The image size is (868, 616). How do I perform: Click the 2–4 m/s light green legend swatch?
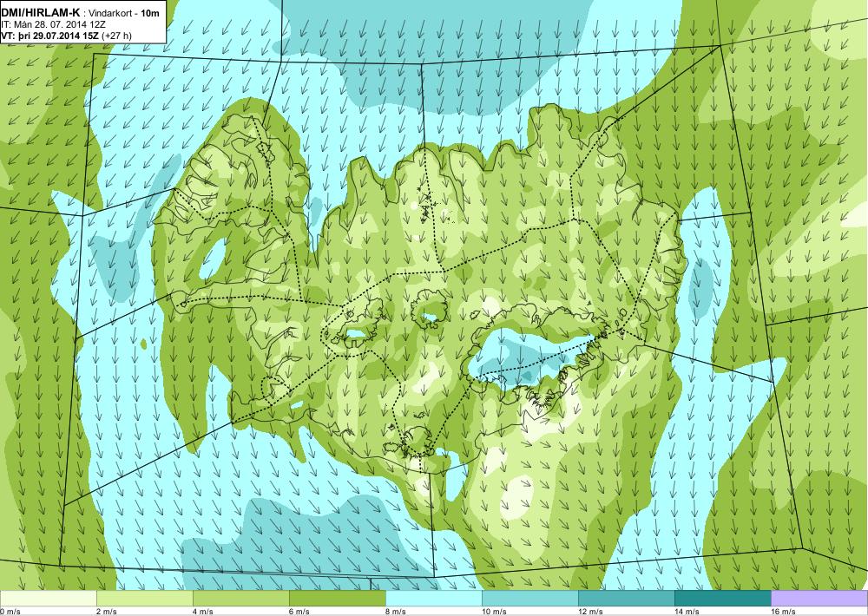(x=144, y=599)
